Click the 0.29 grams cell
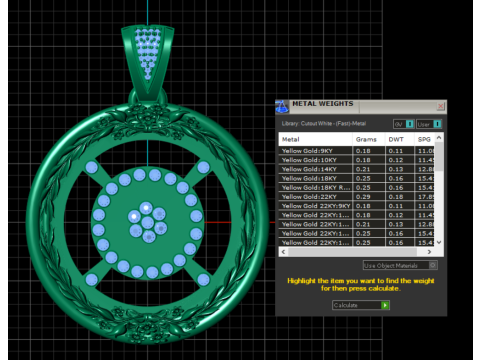 click(369, 197)
